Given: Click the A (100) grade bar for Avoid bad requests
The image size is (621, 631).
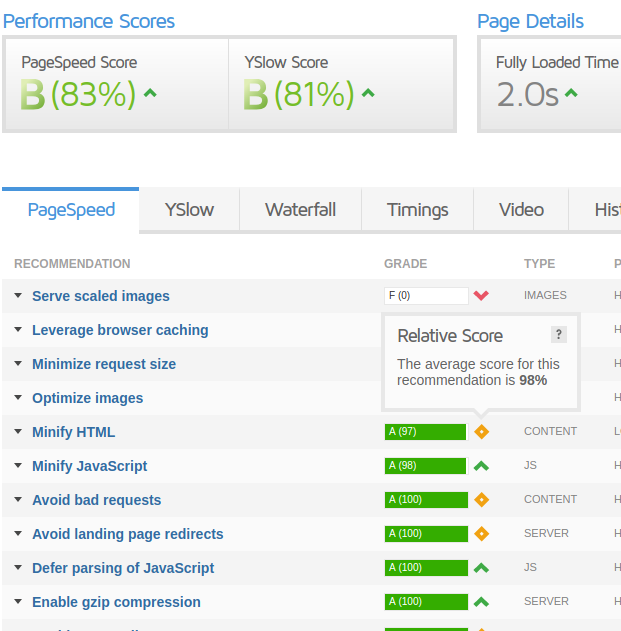Looking at the screenshot, I should point(426,500).
